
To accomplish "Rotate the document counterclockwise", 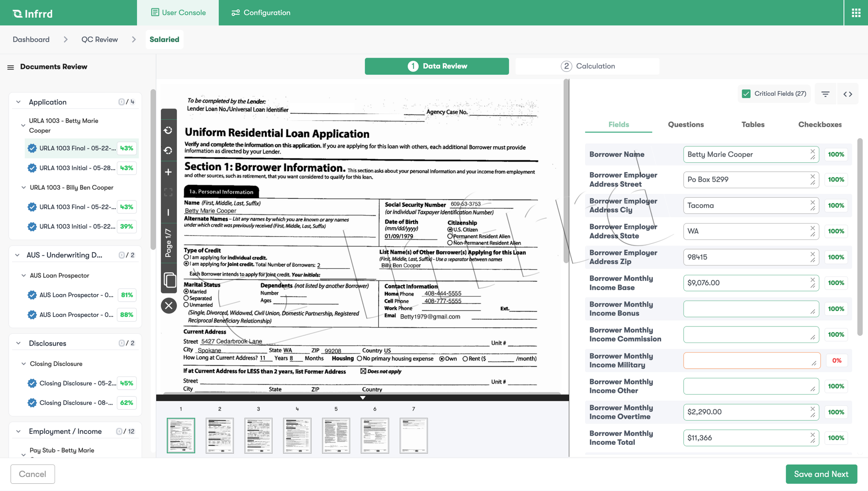I will tap(168, 151).
